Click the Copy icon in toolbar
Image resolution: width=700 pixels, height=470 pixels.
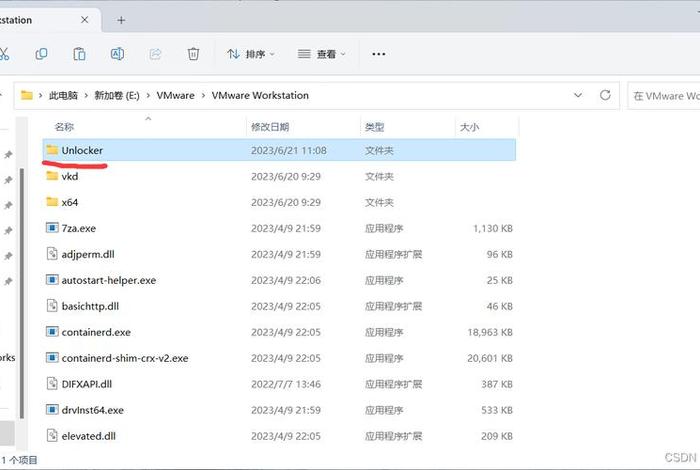(x=41, y=54)
